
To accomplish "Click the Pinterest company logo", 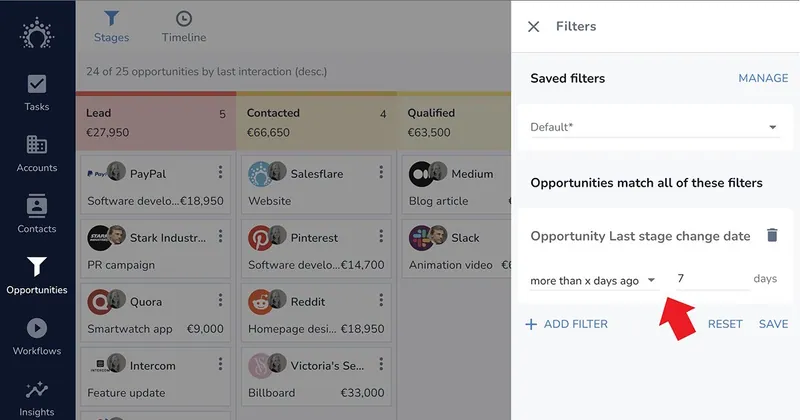I will [260, 238].
